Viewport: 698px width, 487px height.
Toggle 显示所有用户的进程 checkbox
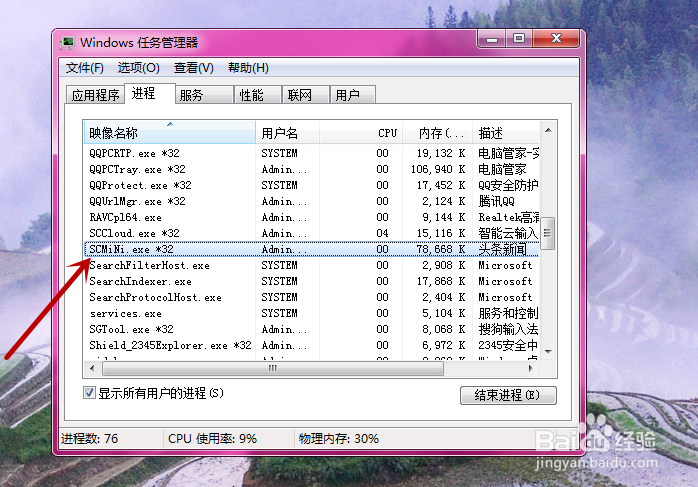coord(89,393)
